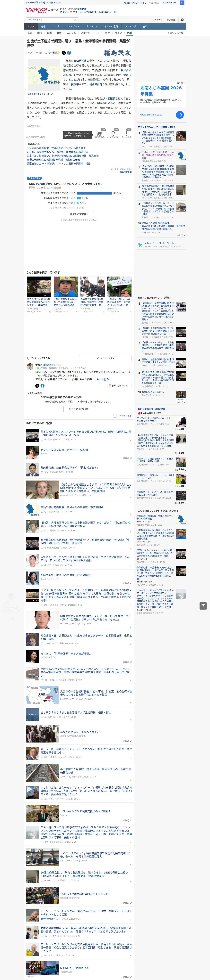This screenshot has width=210, height=980.
Task: Open the みんなの意見 tab
Action: [x=111, y=26]
